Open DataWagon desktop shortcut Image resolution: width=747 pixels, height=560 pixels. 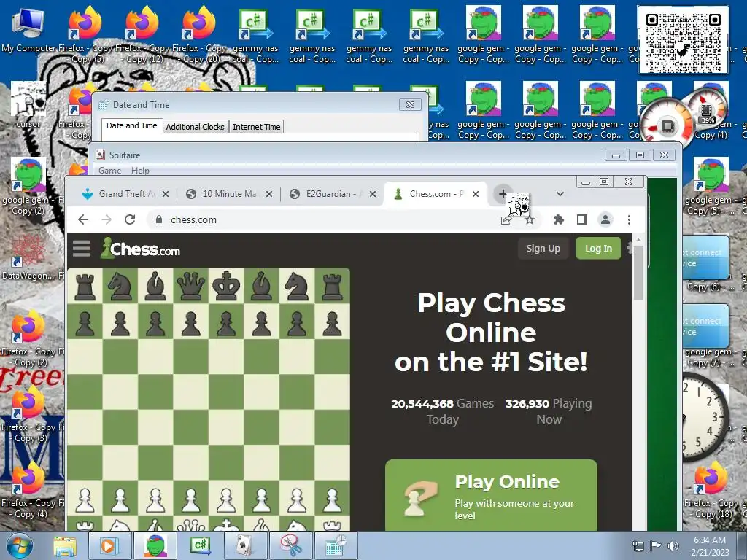pyautogui.click(x=28, y=256)
